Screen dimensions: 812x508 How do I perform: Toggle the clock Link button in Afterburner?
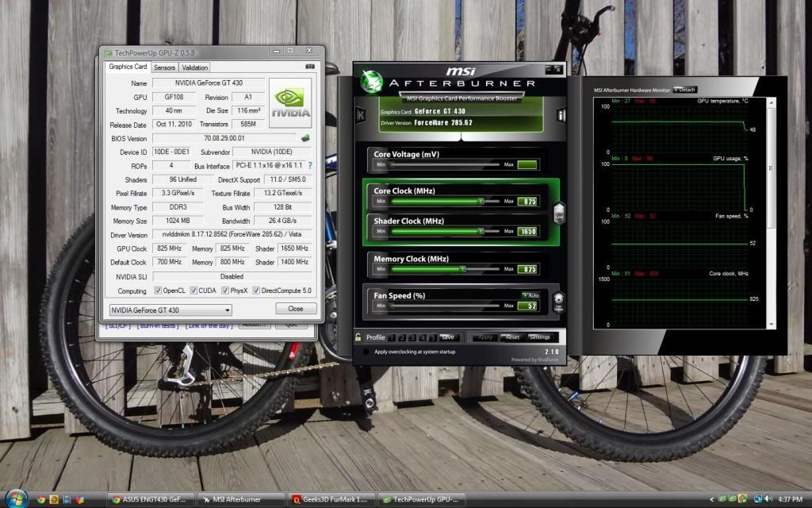tap(559, 213)
